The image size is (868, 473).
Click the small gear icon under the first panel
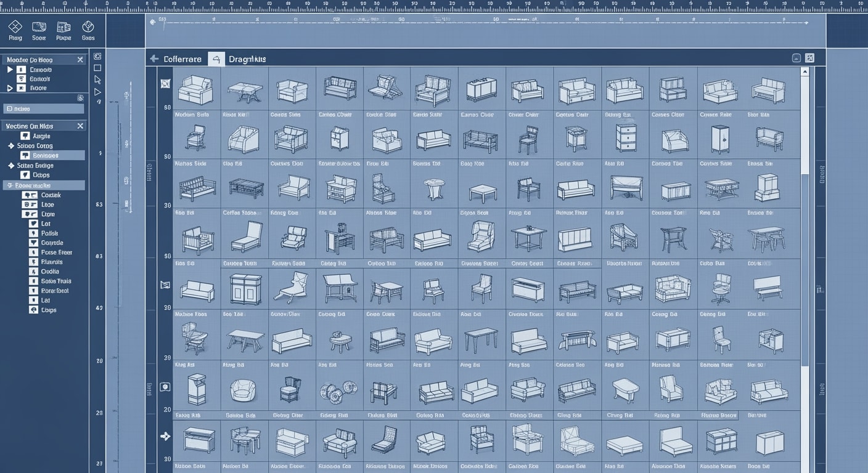point(80,98)
